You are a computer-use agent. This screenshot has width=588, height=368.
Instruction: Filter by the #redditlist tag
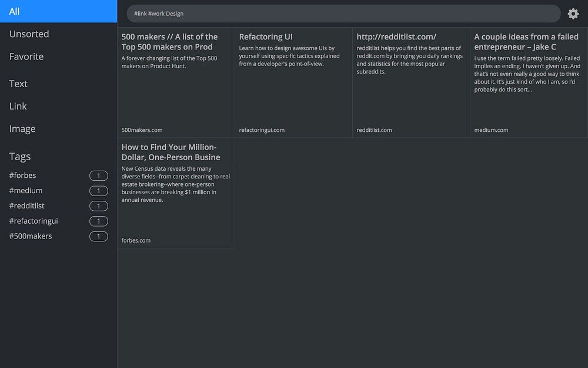(x=27, y=206)
